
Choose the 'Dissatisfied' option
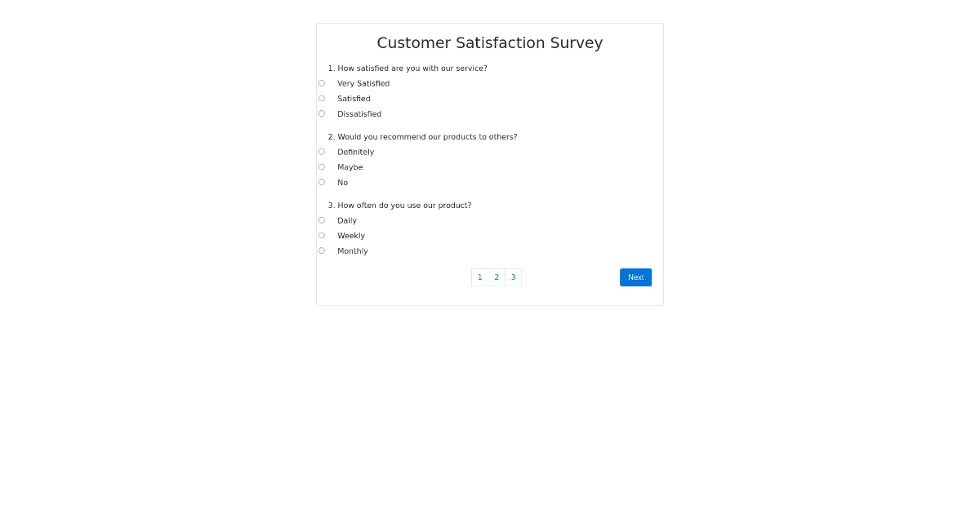click(321, 113)
